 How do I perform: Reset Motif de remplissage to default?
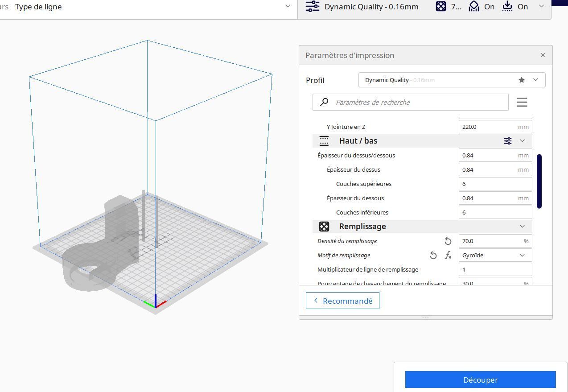pos(433,256)
